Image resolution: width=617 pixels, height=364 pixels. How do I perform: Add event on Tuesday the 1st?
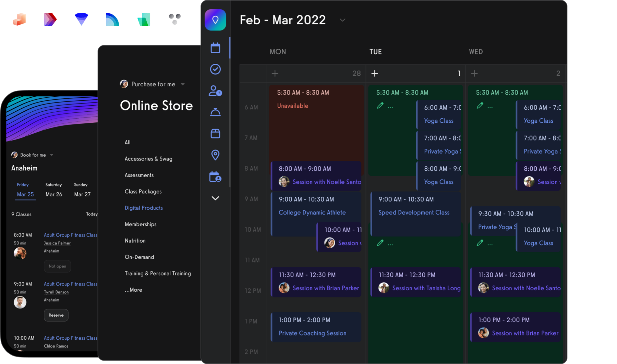click(375, 73)
